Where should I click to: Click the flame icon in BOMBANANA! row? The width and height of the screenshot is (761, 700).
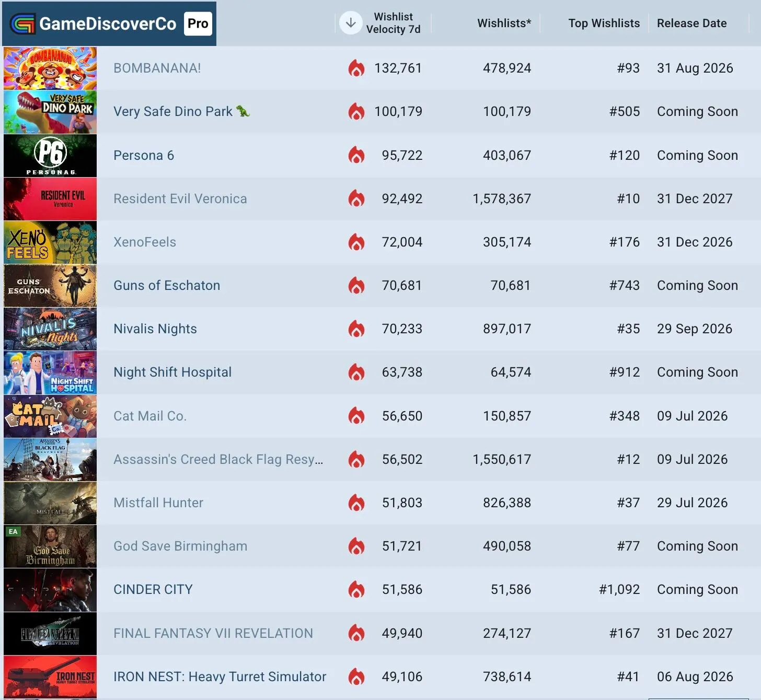coord(356,68)
